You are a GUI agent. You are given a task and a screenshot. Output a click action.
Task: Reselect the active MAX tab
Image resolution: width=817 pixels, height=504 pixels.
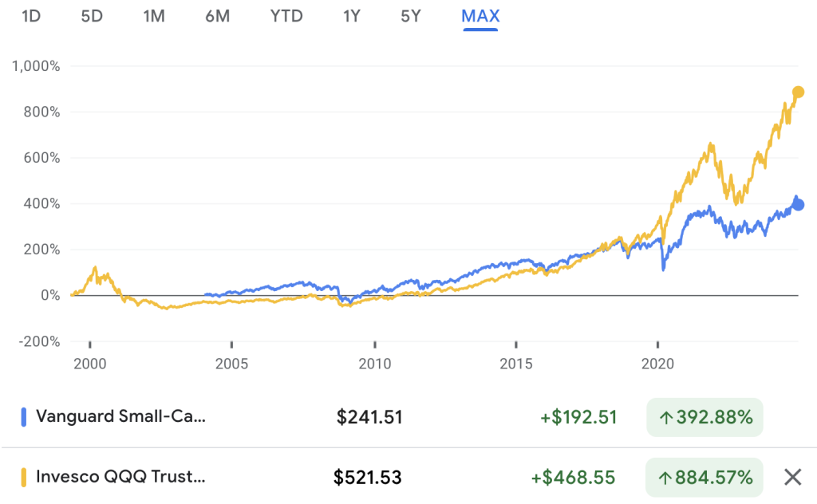tap(480, 16)
